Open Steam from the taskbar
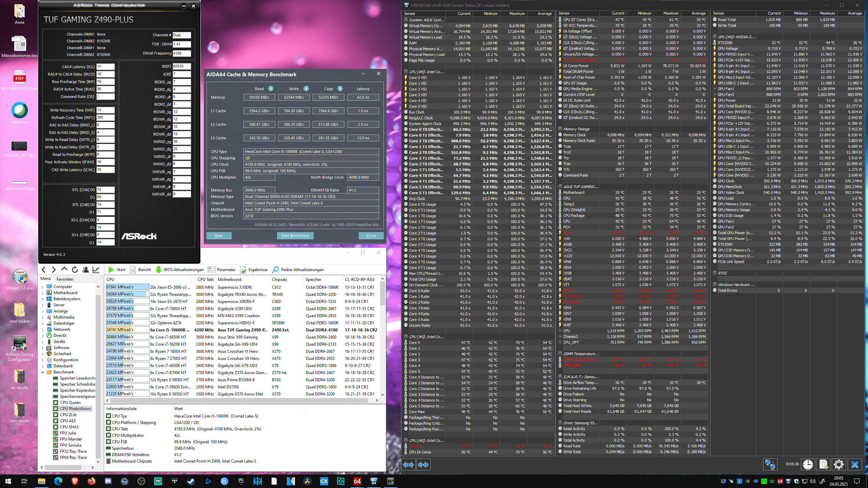The height and width of the screenshot is (488, 868). pyautogui.click(x=191, y=481)
